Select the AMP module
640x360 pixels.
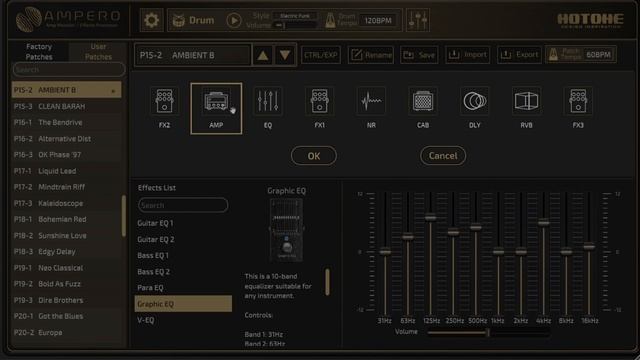(216, 109)
